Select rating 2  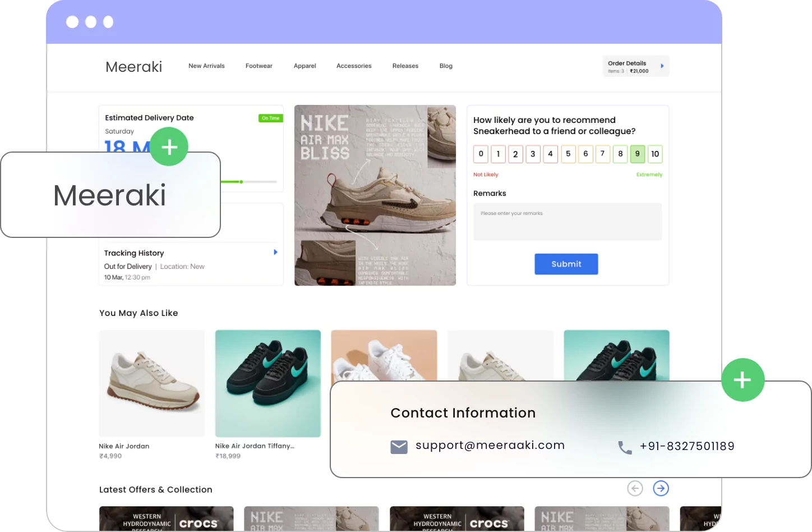tap(515, 154)
